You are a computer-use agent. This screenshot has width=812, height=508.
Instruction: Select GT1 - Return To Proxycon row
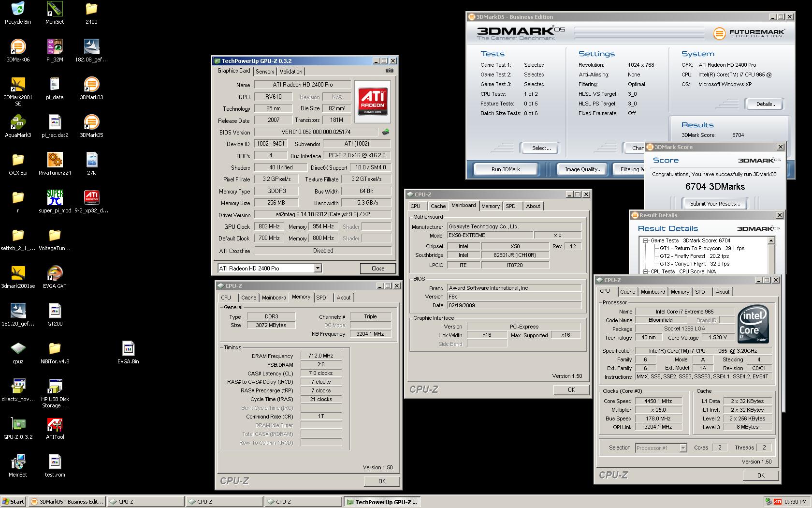point(702,248)
